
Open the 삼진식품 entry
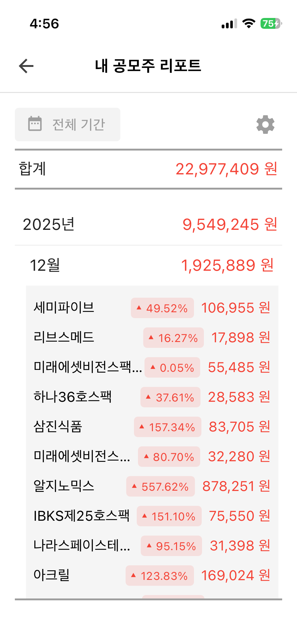coord(58,427)
